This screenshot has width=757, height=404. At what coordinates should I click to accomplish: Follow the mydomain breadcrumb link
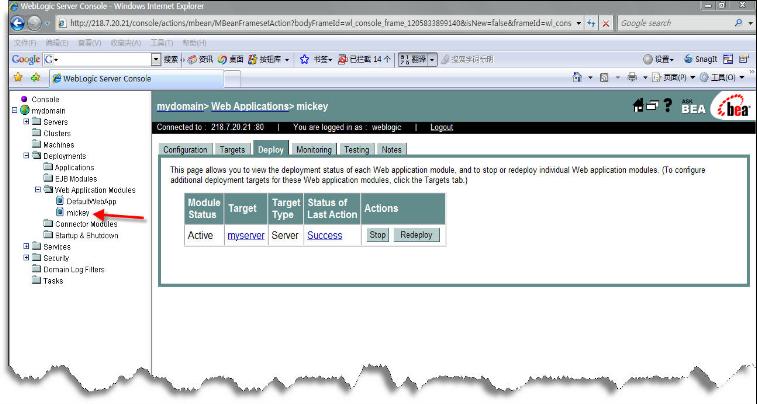tap(180, 106)
